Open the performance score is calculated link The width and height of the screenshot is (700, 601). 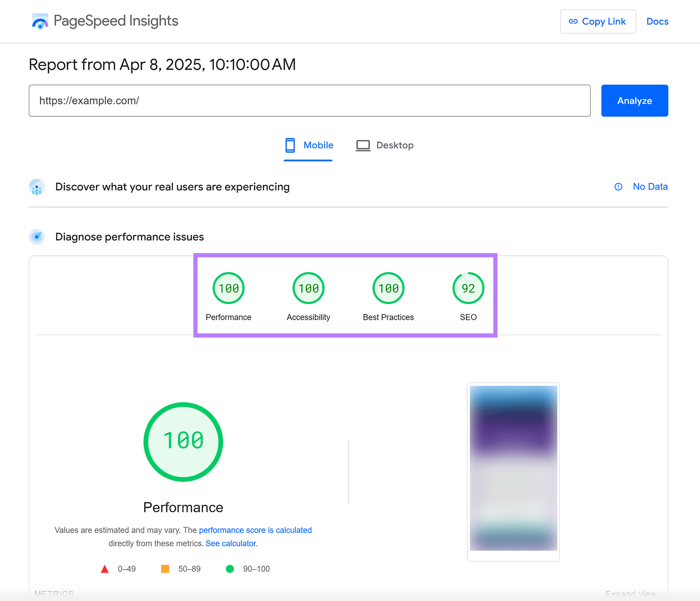pos(255,530)
